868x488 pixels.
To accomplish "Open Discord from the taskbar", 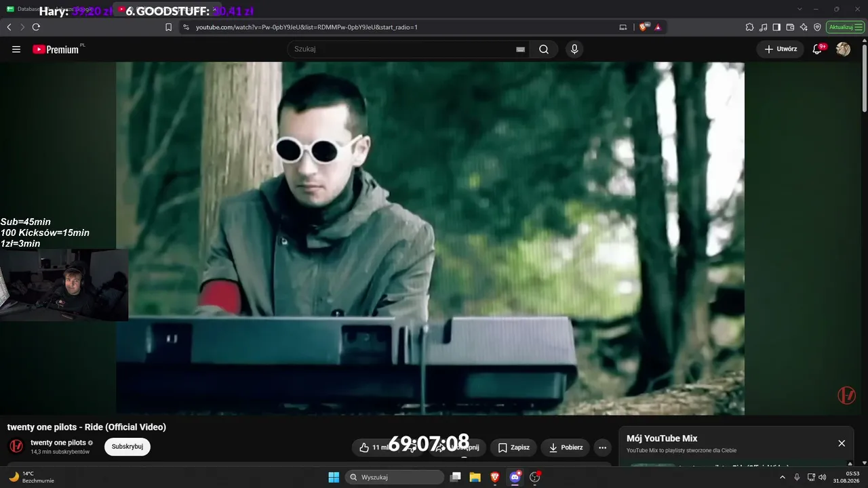I will [x=515, y=477].
